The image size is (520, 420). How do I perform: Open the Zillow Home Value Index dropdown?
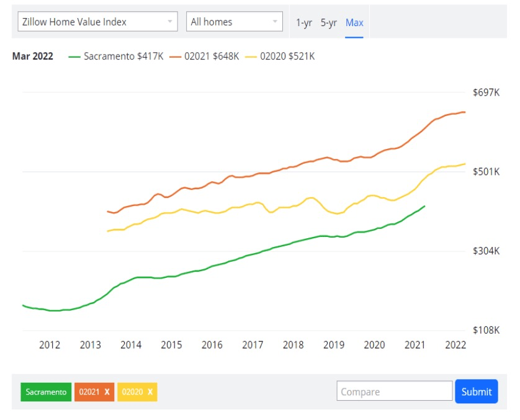[97, 22]
